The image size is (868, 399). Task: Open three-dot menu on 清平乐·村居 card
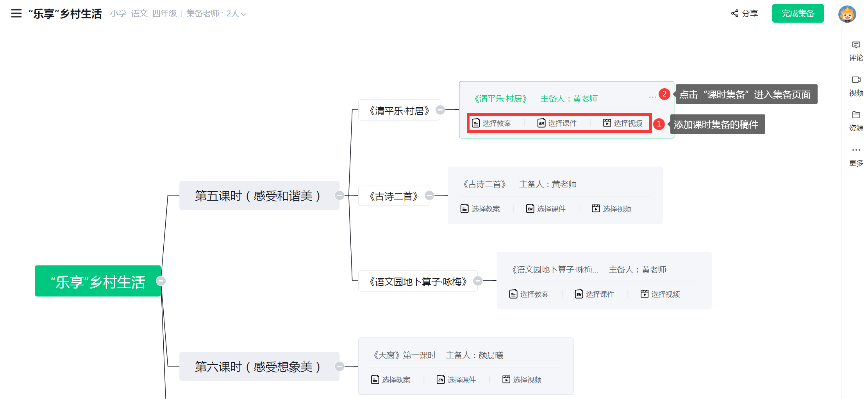pos(652,97)
